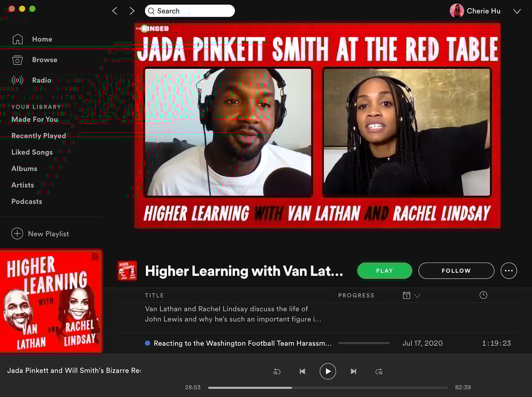Open Podcasts in library
The width and height of the screenshot is (532, 397).
click(x=27, y=202)
